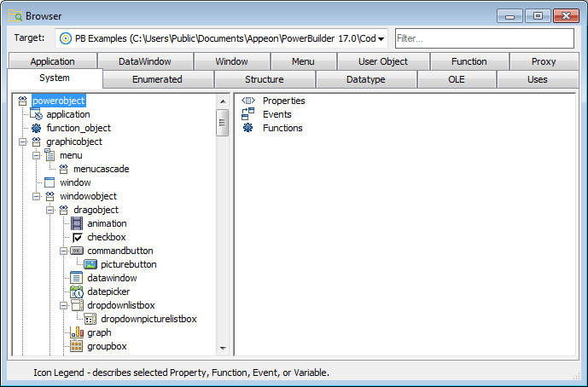Collapse the dropdownlistbox node
The image size is (588, 387).
click(x=64, y=305)
